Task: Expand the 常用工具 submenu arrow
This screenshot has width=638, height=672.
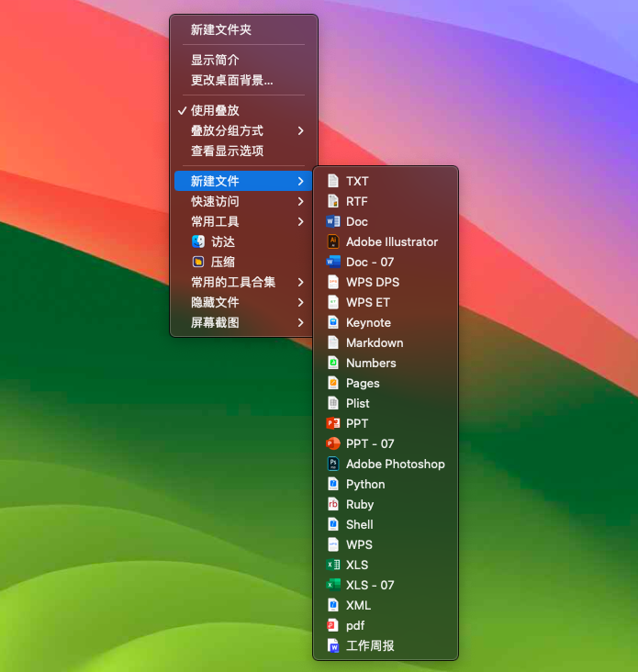Action: (x=301, y=221)
